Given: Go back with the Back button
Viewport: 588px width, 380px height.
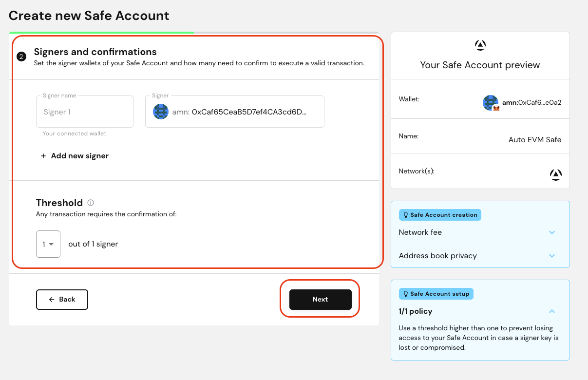Looking at the screenshot, I should click(x=62, y=300).
